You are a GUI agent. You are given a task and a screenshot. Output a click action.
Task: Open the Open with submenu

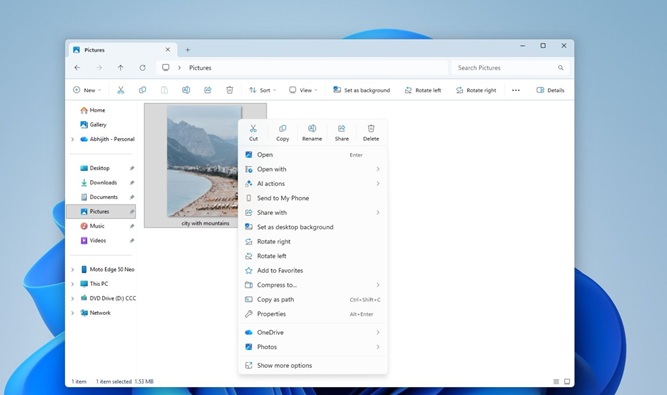pyautogui.click(x=313, y=169)
